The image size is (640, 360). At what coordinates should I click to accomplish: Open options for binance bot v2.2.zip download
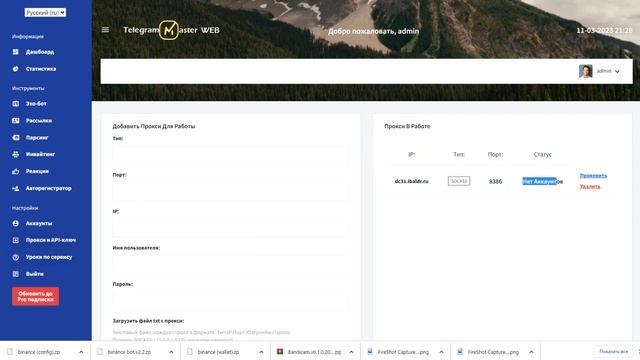tap(171, 352)
